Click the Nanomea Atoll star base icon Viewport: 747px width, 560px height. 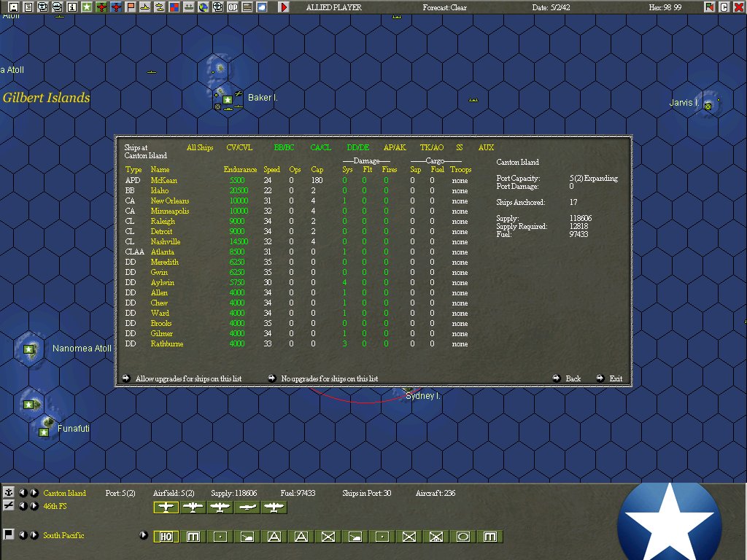click(x=29, y=349)
